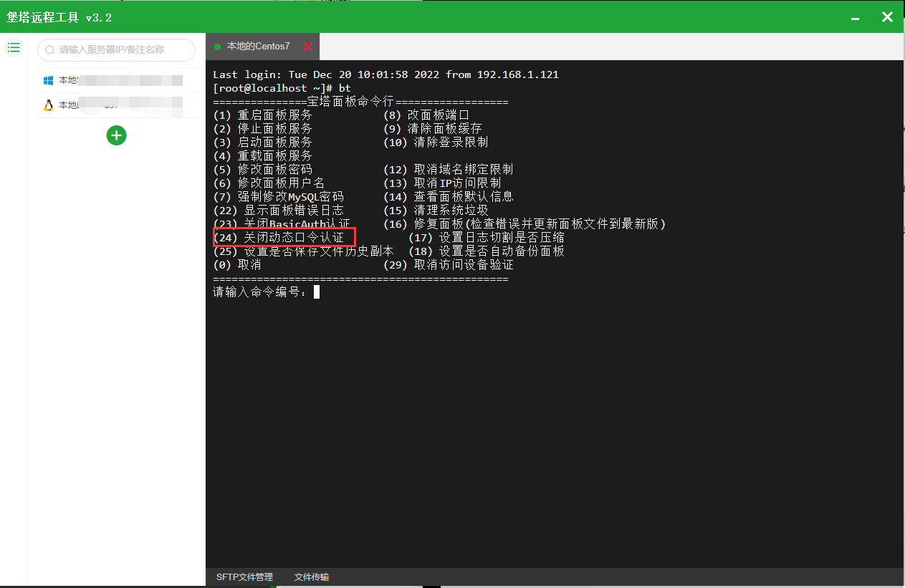Click the green connection status dot on tab
Screen dimensions: 905x588
(217, 47)
